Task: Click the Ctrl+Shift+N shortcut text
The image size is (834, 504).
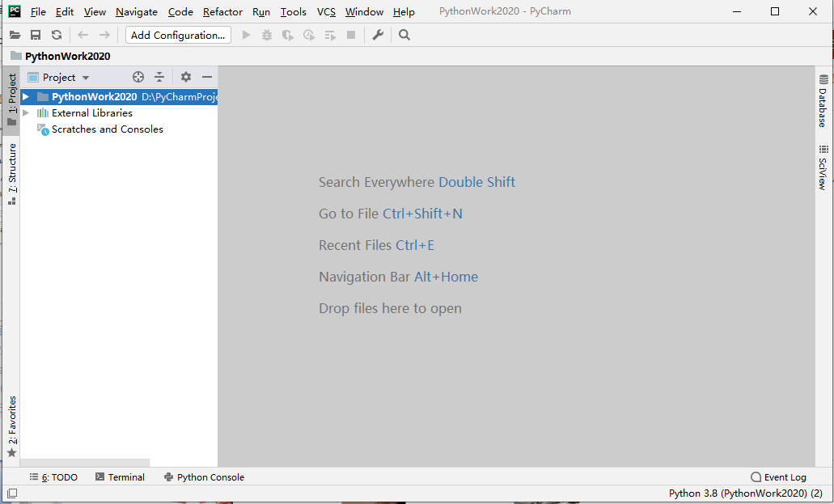Action: pos(422,214)
